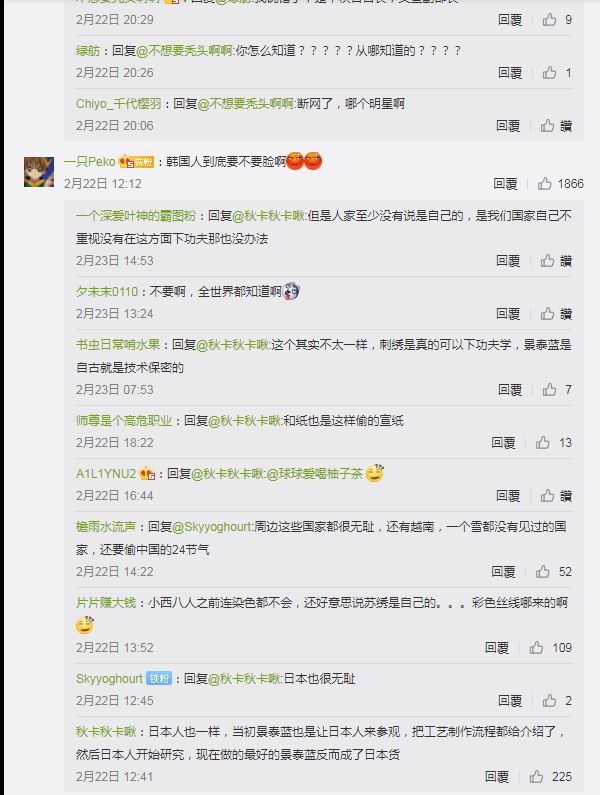Image resolution: width=600 pixels, height=795 pixels.
Task: Click thumbs-up on 秋卡秋卡啾 comment with 225 likes
Action: point(537,776)
